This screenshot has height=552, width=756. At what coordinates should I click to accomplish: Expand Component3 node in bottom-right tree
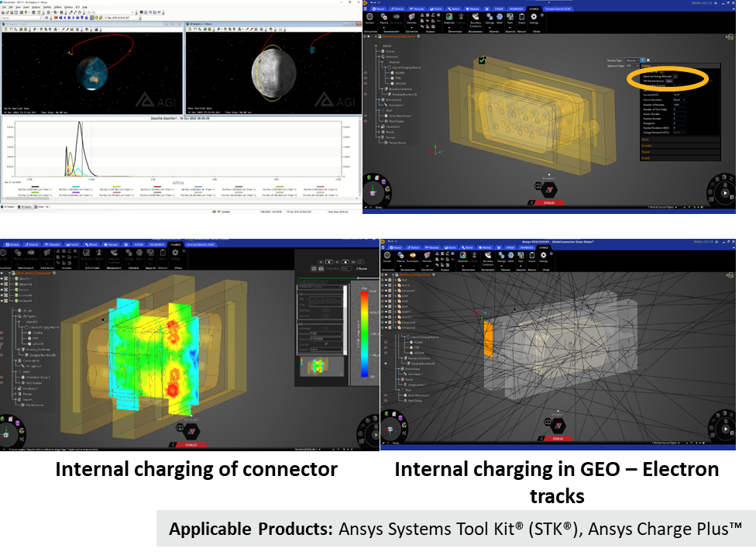[395, 328]
